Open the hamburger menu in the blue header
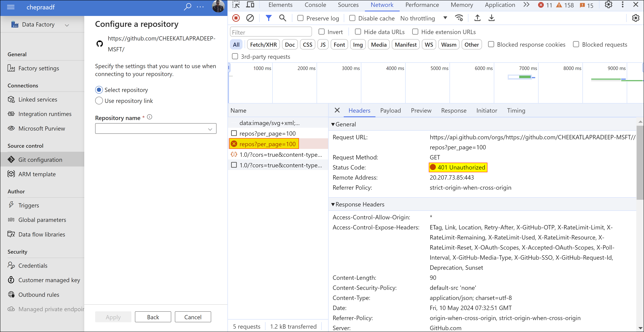 coord(11,7)
